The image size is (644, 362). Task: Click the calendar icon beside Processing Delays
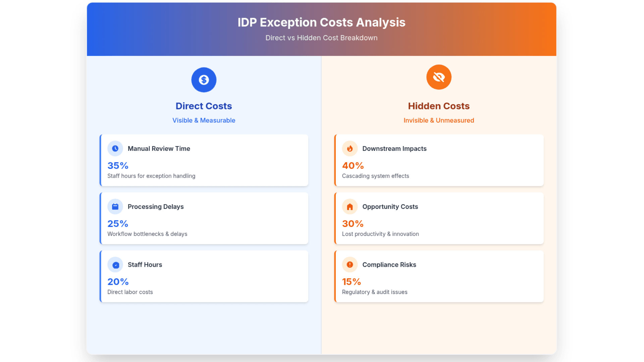click(115, 206)
